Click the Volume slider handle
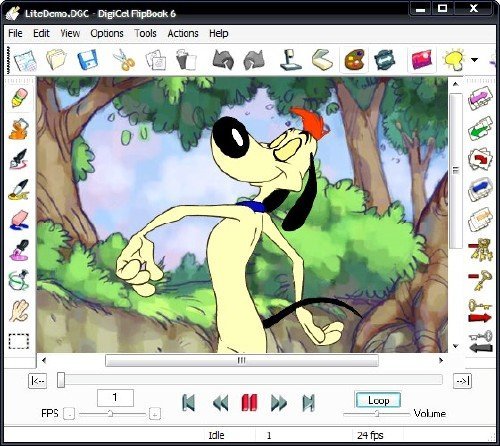 [377, 414]
